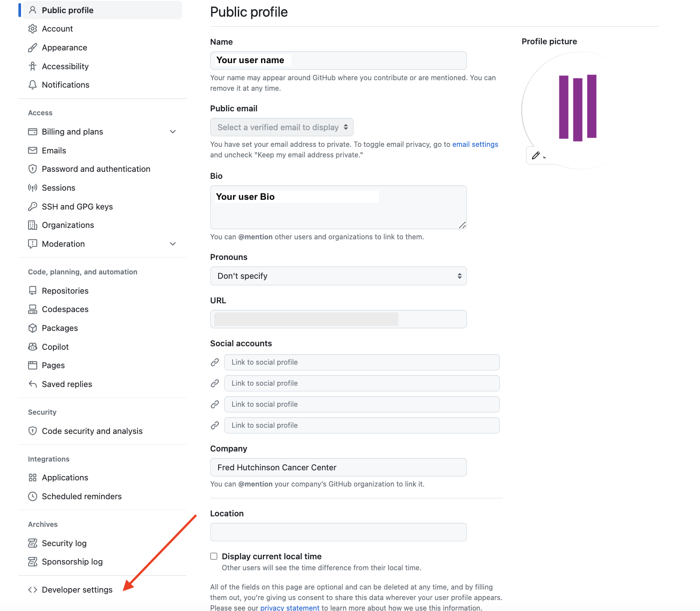Click the Account gear icon
700x611 pixels.
[33, 28]
